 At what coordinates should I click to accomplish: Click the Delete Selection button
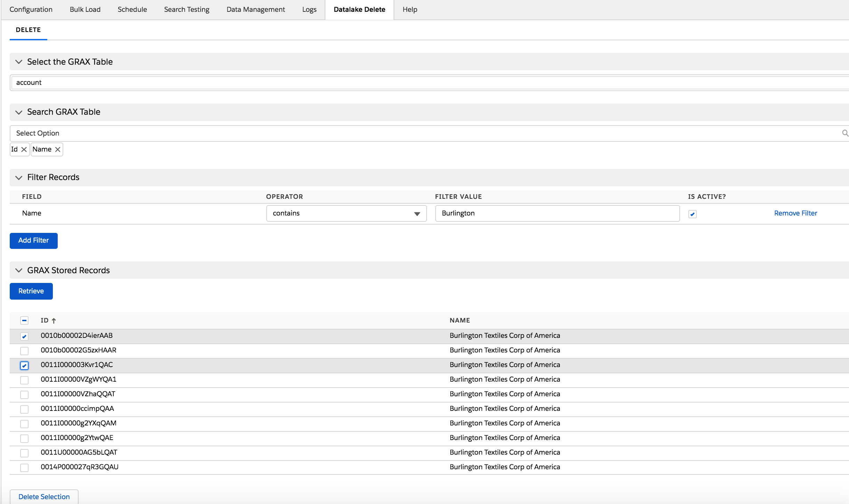44,497
